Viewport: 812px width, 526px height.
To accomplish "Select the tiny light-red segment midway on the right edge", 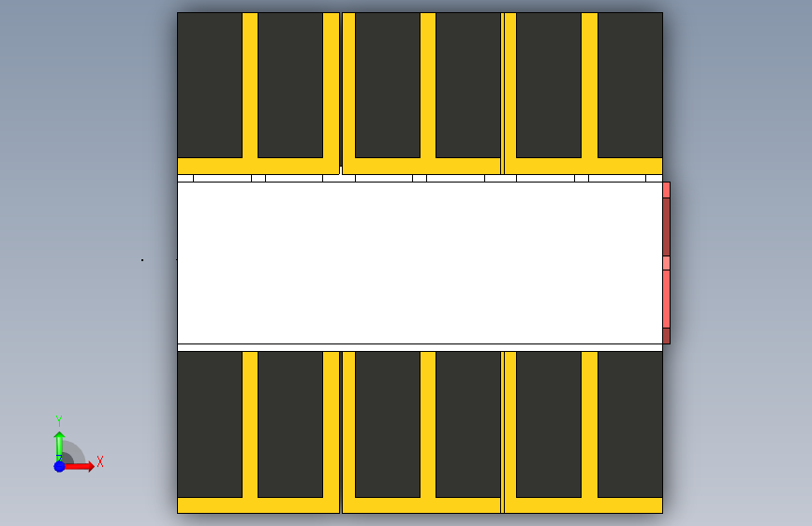I will 667,263.
